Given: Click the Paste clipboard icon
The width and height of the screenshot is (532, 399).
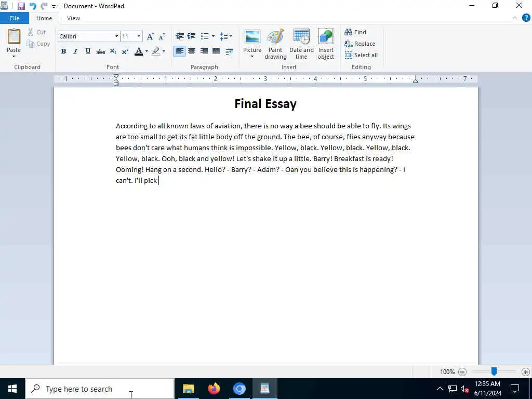Looking at the screenshot, I should point(14,36).
